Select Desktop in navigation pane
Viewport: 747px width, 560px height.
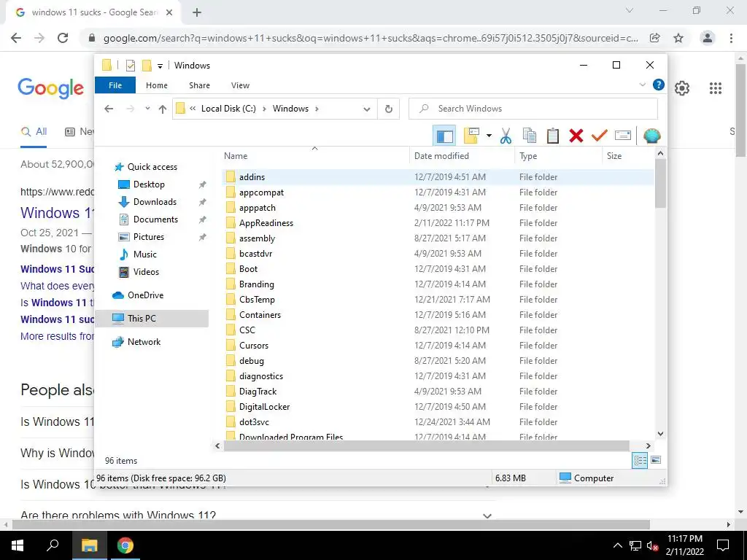pyautogui.click(x=149, y=184)
